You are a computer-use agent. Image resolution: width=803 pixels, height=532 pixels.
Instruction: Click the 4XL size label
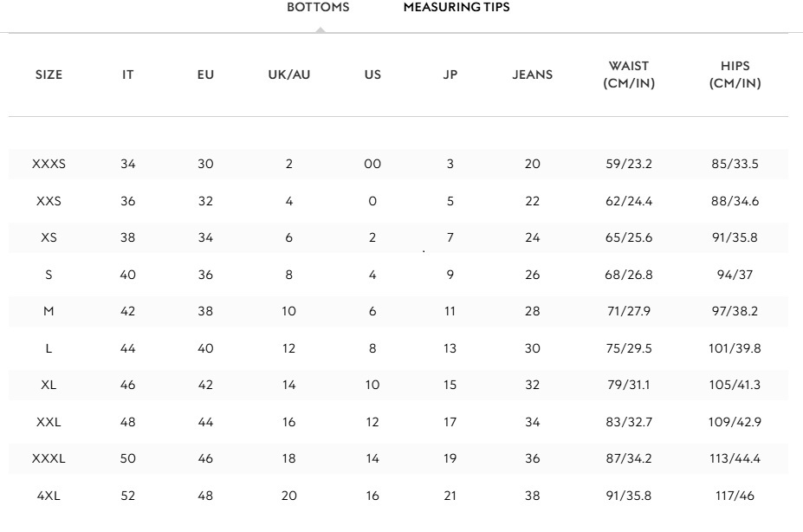pyautogui.click(x=49, y=496)
